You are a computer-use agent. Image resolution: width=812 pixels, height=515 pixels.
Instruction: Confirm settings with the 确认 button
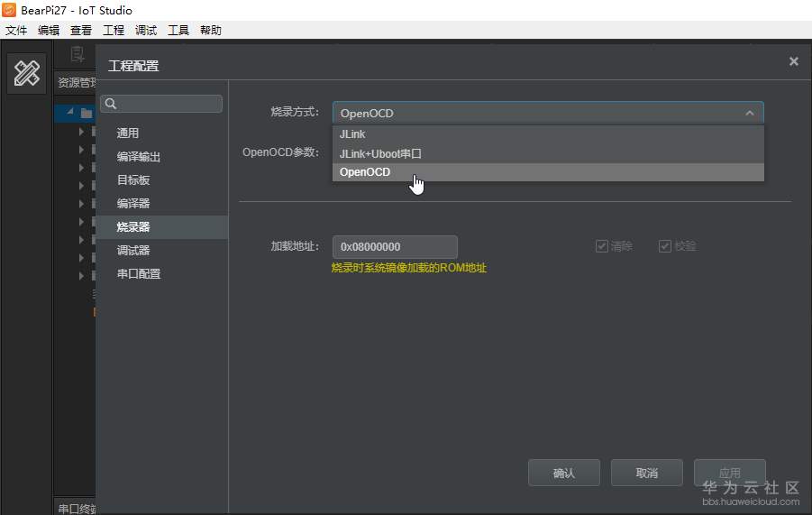pyautogui.click(x=564, y=473)
